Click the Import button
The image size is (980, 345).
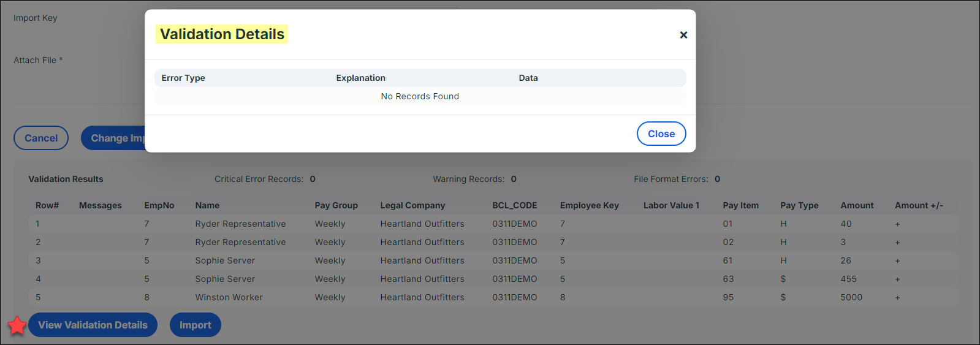(x=195, y=325)
